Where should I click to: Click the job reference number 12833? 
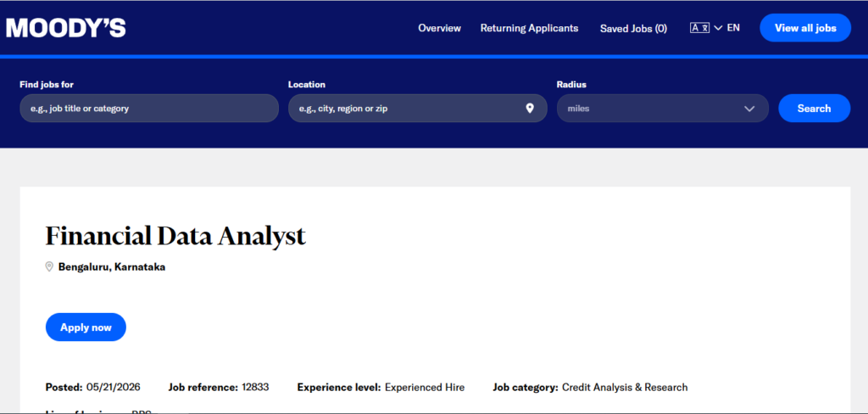255,387
